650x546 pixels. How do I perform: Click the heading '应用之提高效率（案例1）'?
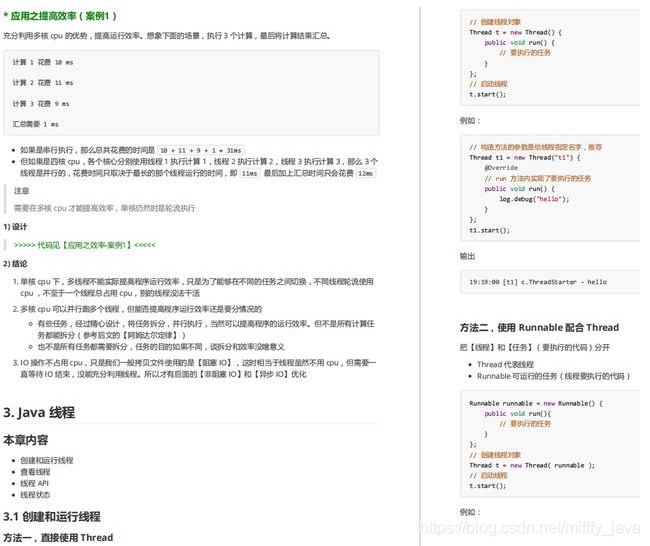point(60,16)
